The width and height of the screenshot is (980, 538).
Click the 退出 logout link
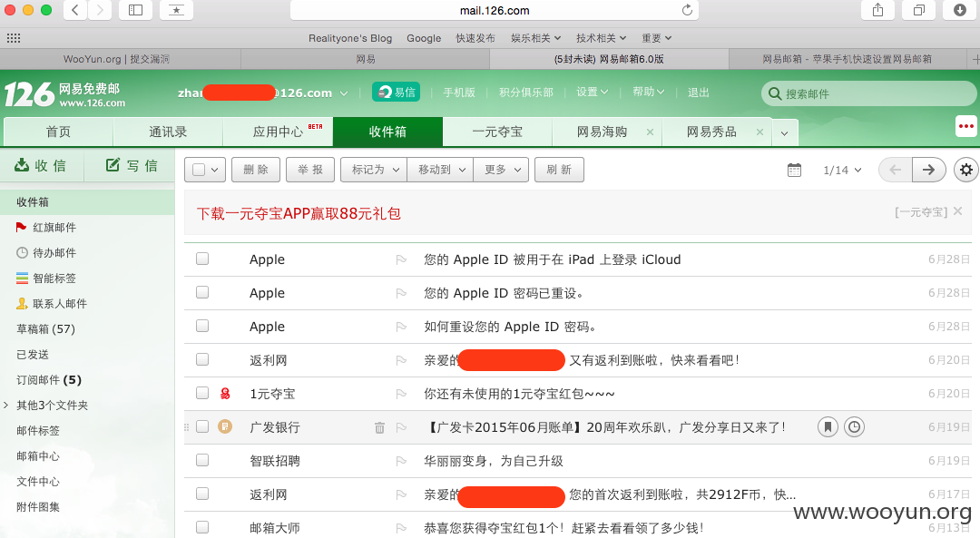pos(698,93)
